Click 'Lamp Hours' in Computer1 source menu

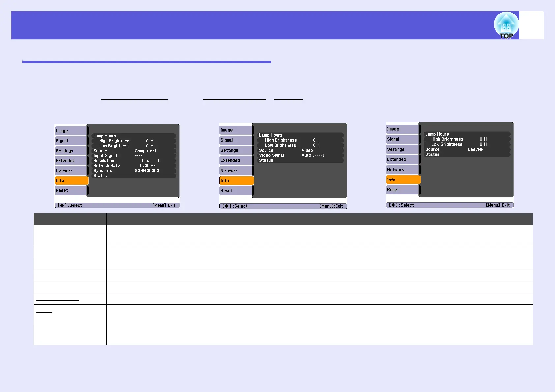(x=104, y=136)
